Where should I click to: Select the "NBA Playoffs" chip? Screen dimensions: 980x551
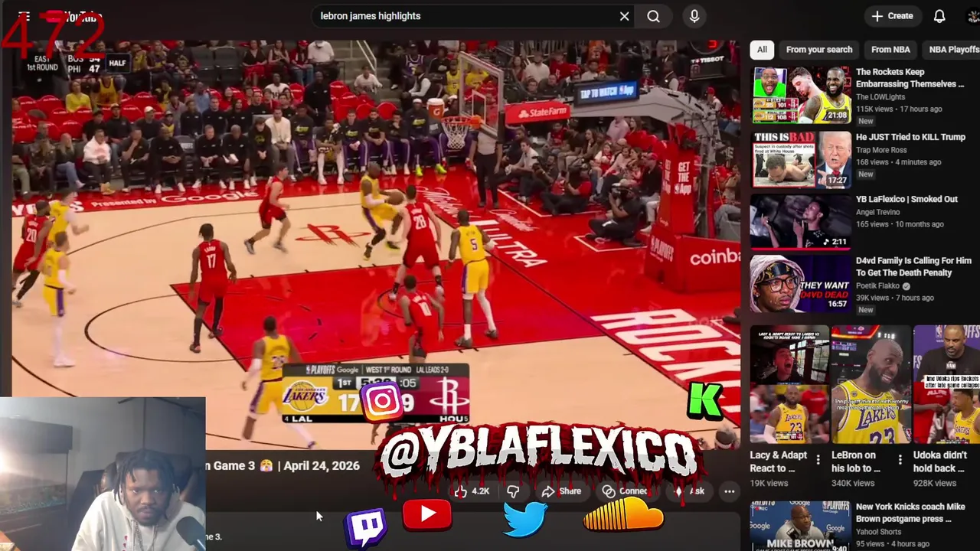(x=953, y=50)
